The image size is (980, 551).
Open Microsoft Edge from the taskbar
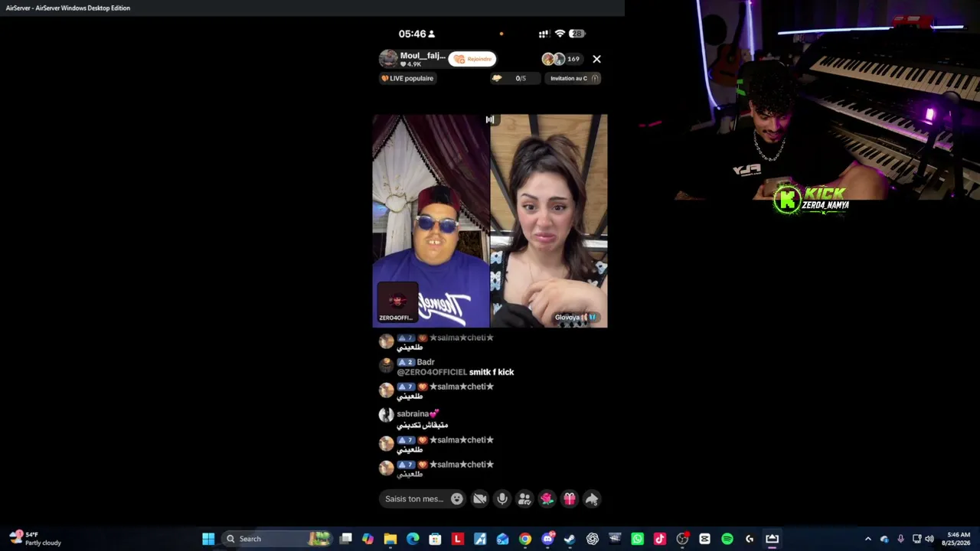pos(413,539)
